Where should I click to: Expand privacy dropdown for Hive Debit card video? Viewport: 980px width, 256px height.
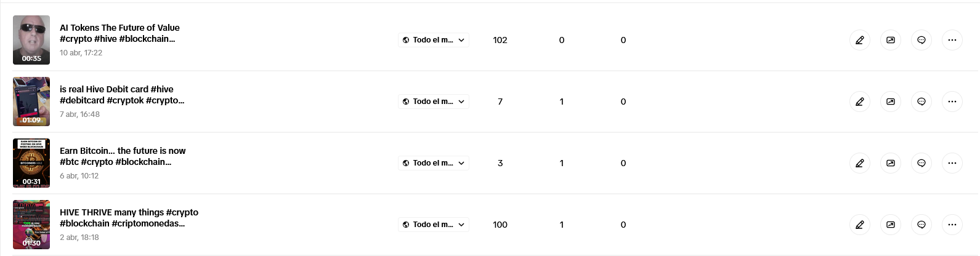434,102
